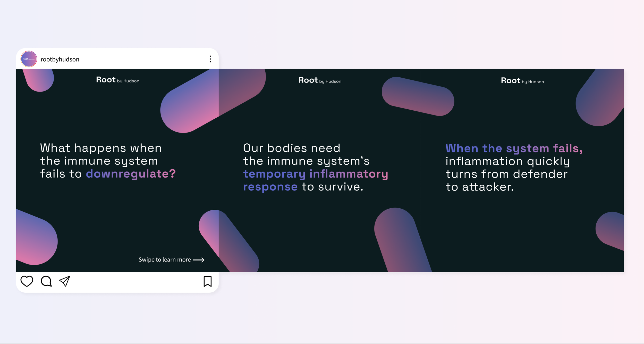
Task: Select the Root by Hudson logo on third slide
Action: click(x=522, y=81)
